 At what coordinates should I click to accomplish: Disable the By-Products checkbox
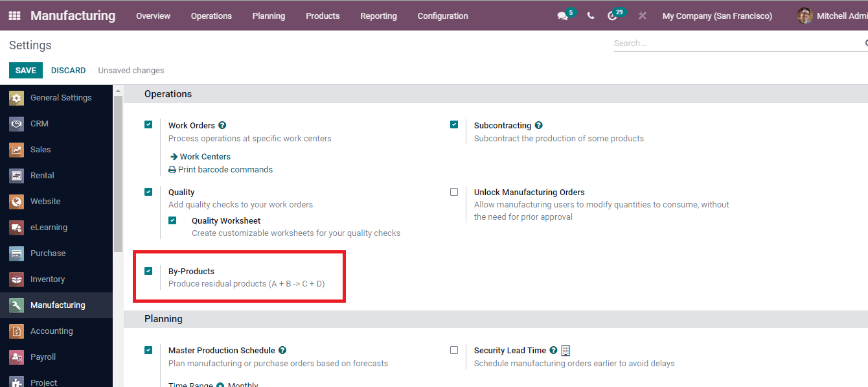click(148, 271)
